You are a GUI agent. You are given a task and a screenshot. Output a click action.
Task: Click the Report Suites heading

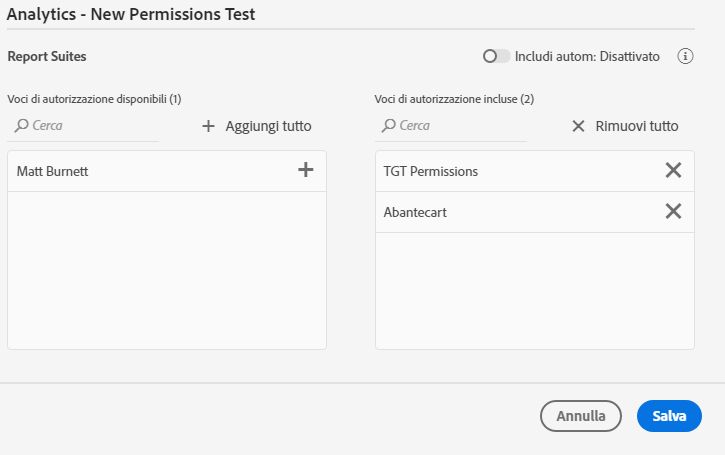point(47,56)
